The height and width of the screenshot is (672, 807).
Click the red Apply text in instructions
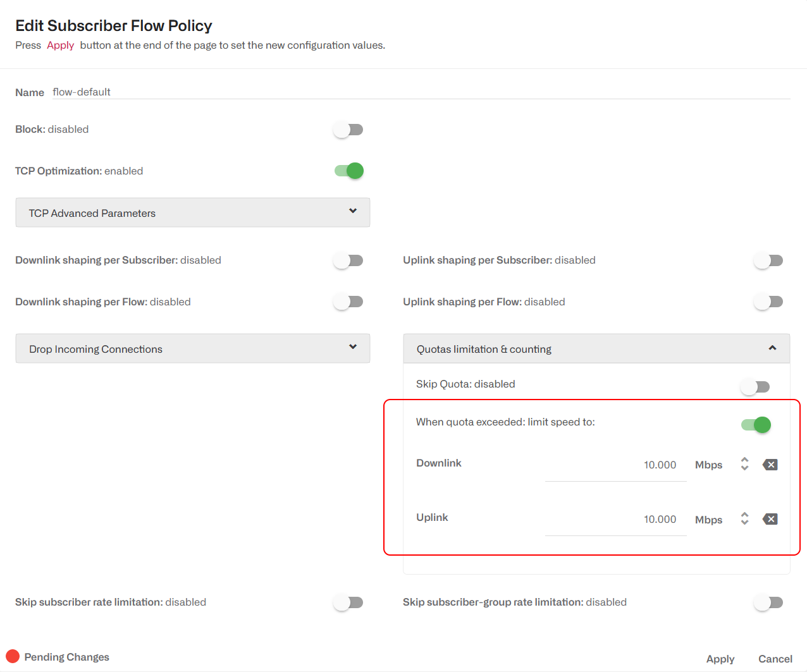coord(61,46)
